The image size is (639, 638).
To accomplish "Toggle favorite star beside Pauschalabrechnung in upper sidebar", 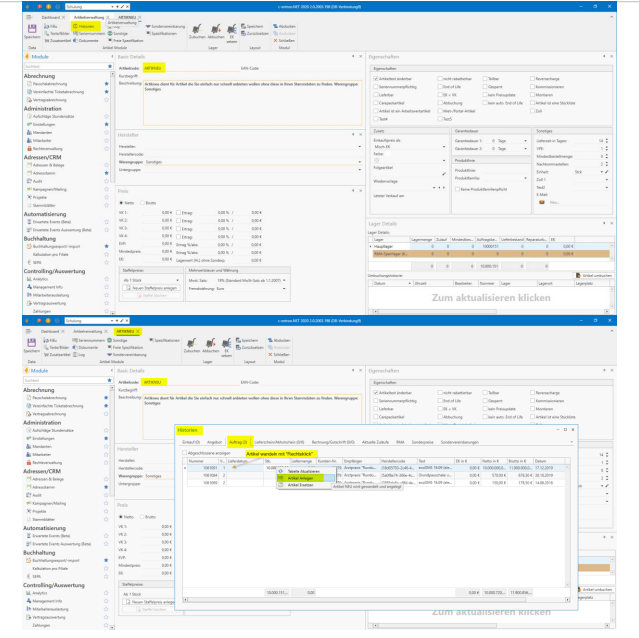I will [107, 84].
